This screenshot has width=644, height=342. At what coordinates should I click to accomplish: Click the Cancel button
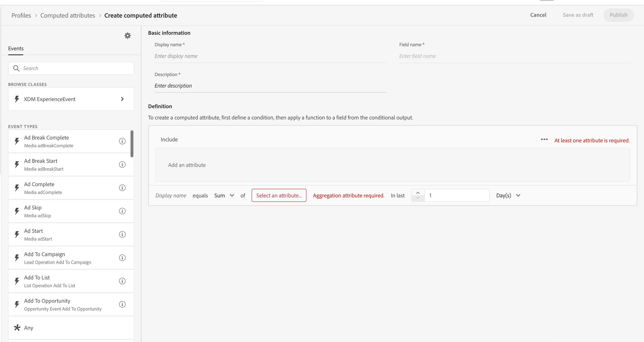[x=538, y=15]
